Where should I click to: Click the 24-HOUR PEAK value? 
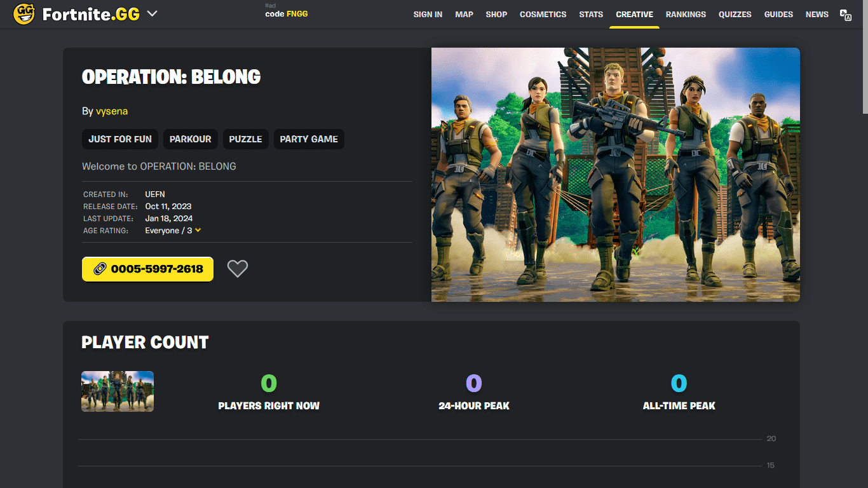[474, 383]
